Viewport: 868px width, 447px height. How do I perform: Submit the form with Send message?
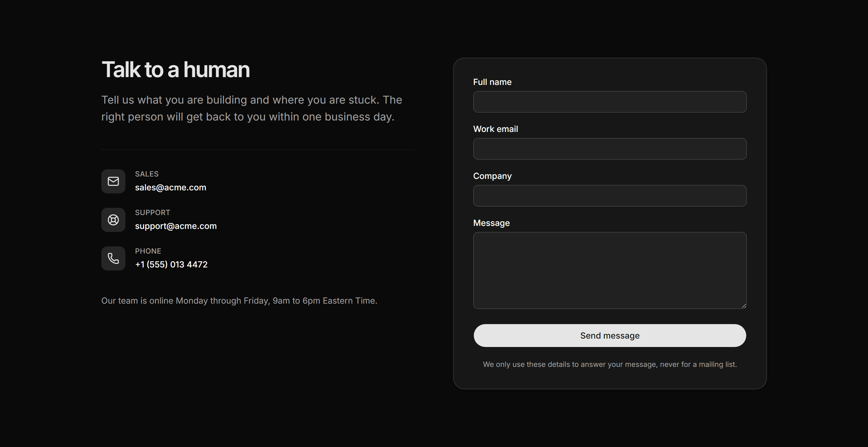pyautogui.click(x=610, y=336)
